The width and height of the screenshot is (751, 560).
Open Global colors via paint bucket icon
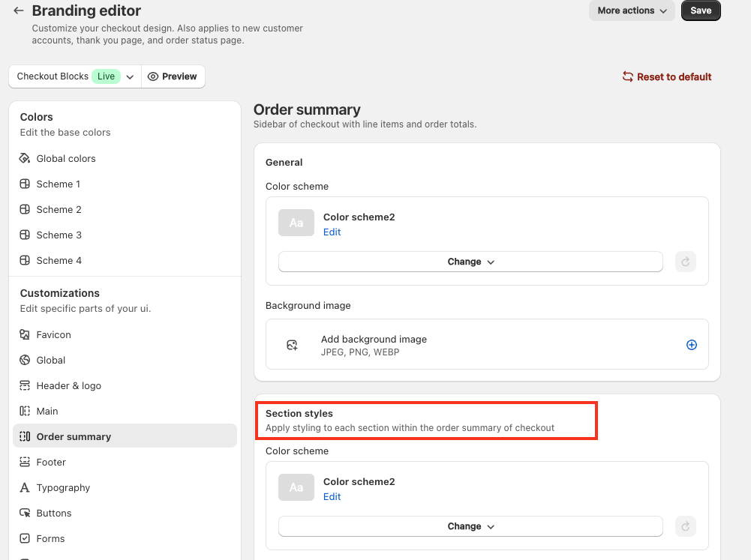point(25,158)
